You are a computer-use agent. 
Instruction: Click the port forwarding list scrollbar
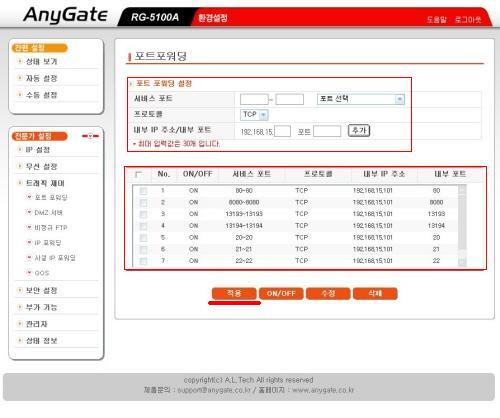[x=462, y=225]
